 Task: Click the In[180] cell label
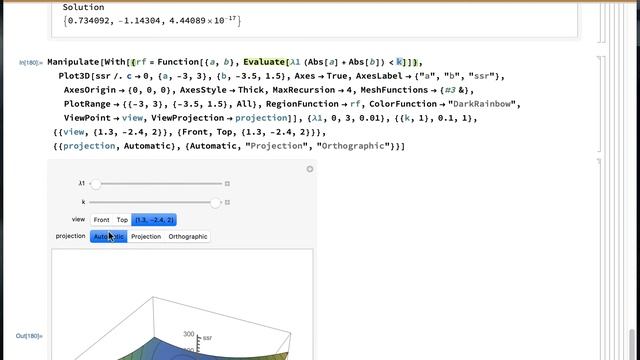31,63
